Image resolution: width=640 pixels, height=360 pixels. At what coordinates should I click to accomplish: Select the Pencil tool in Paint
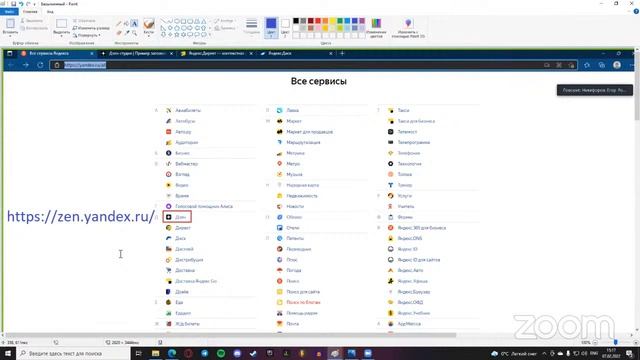point(119,24)
